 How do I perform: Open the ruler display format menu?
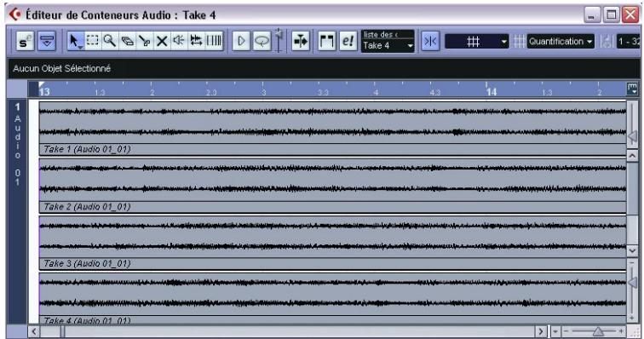632,89
